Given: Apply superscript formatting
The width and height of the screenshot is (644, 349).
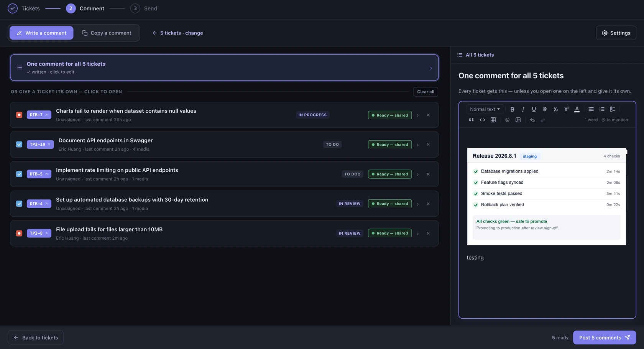Looking at the screenshot, I should coord(566,109).
